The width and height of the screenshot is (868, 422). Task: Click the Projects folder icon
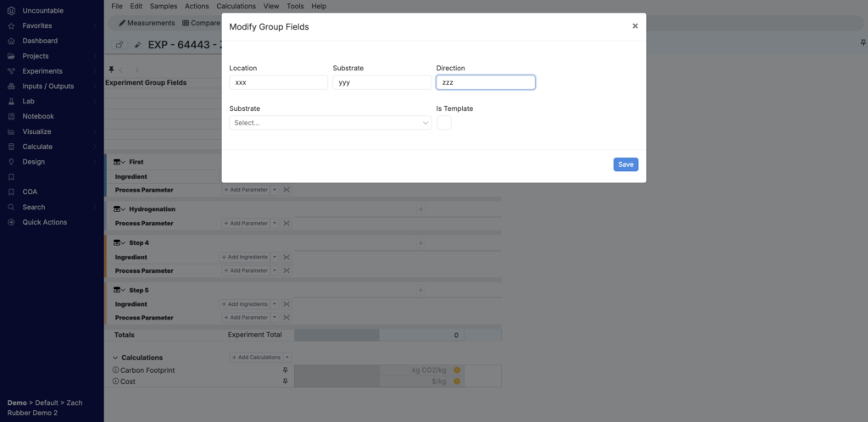click(x=11, y=56)
